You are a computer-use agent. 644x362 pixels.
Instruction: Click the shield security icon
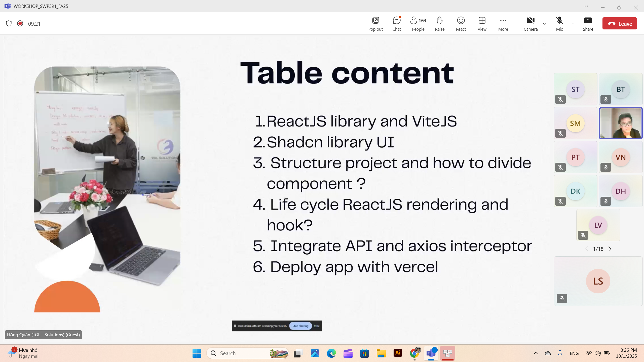click(9, 23)
